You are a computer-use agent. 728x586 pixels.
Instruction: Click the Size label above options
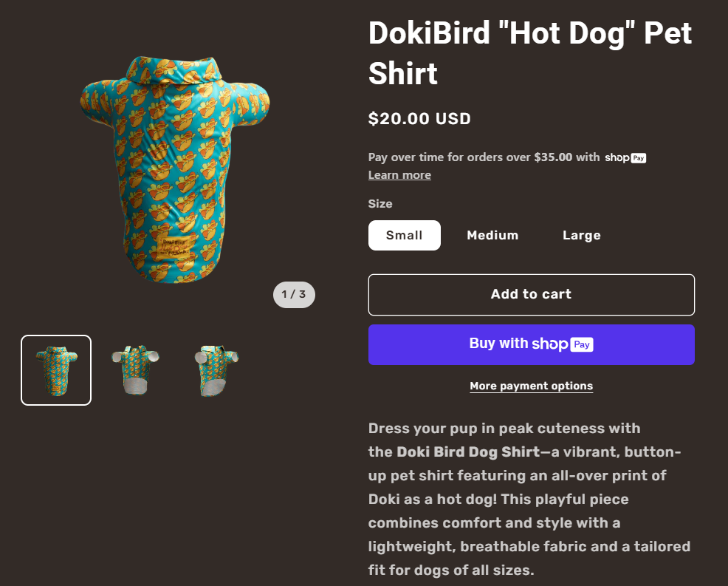[380, 204]
